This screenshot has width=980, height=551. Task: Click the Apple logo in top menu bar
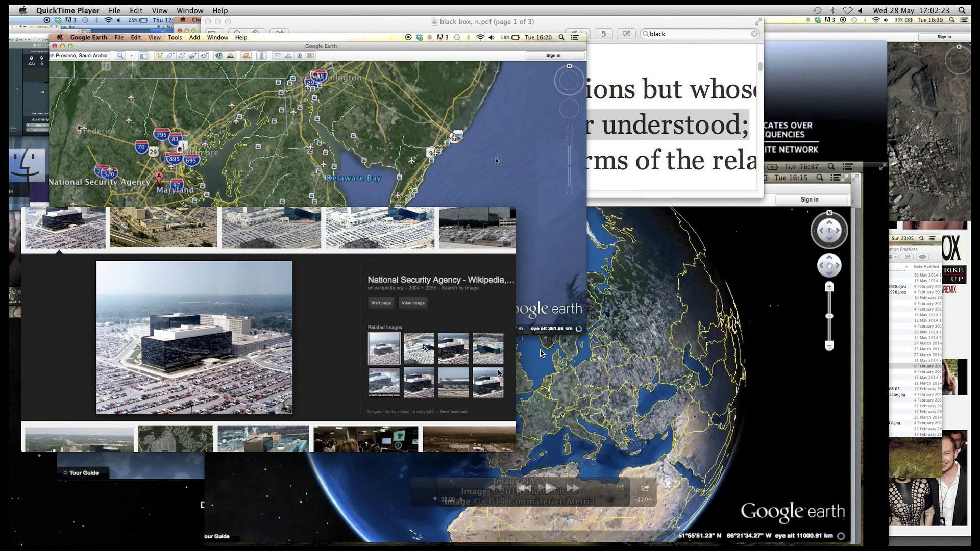(22, 10)
